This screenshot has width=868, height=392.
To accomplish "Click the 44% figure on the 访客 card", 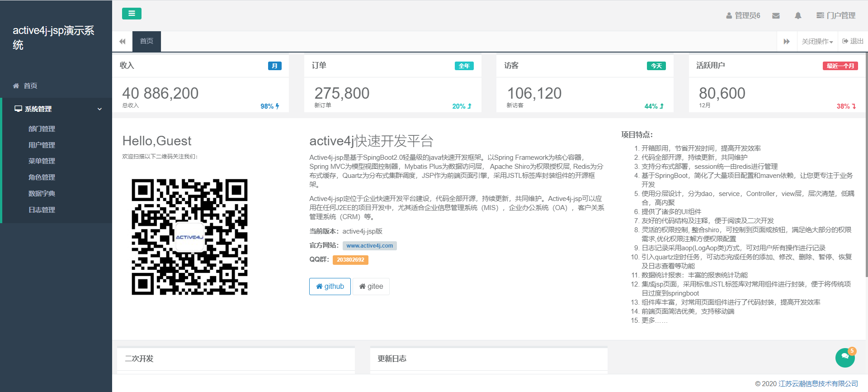I will click(x=654, y=106).
